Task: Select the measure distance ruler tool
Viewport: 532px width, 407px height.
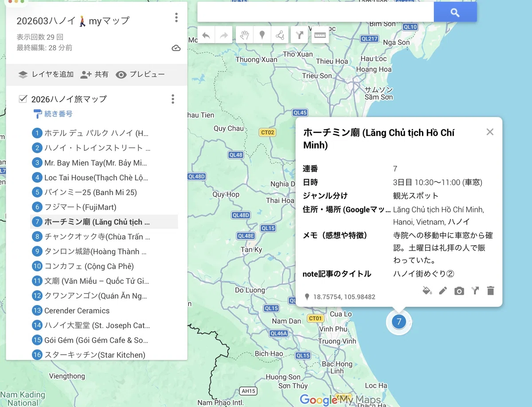Action: [x=320, y=35]
